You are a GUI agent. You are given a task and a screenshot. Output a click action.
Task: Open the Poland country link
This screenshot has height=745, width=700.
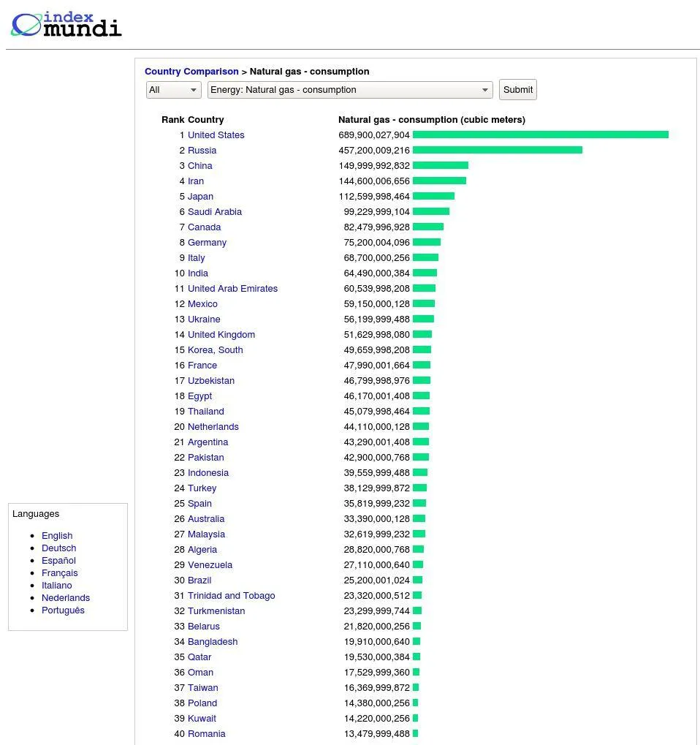pyautogui.click(x=202, y=703)
